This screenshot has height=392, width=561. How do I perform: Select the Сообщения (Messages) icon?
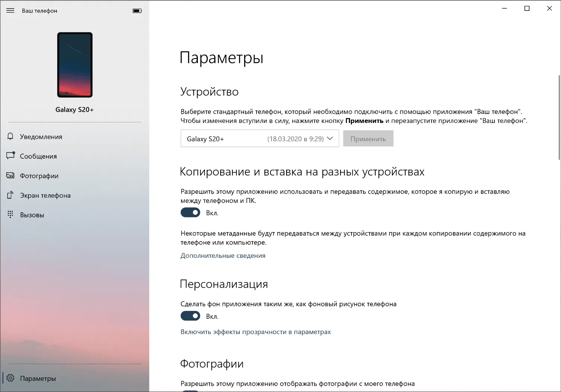point(10,156)
